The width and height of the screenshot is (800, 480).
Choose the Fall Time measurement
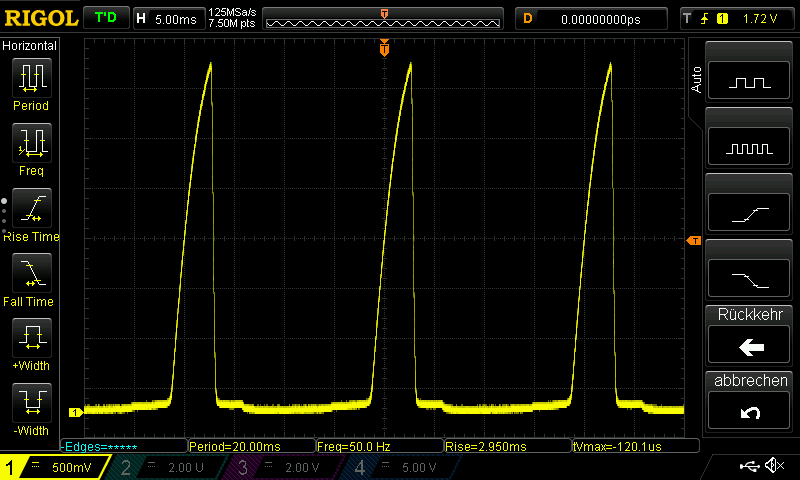pos(31,275)
